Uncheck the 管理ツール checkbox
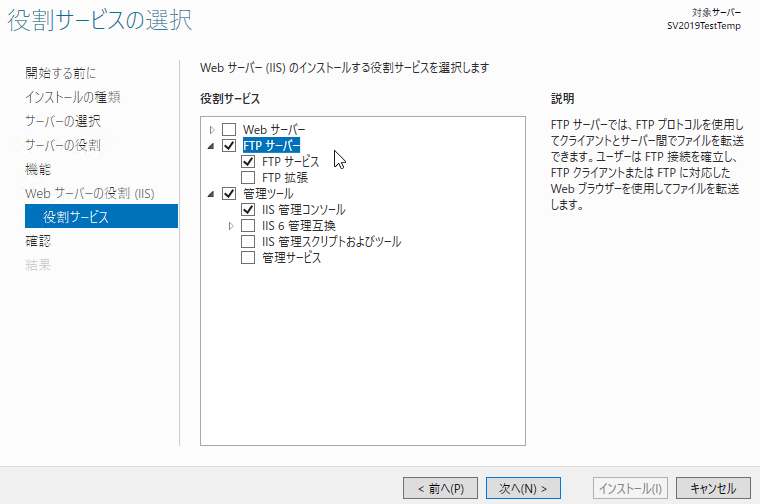Screen dimensions: 760x504 tap(229, 193)
